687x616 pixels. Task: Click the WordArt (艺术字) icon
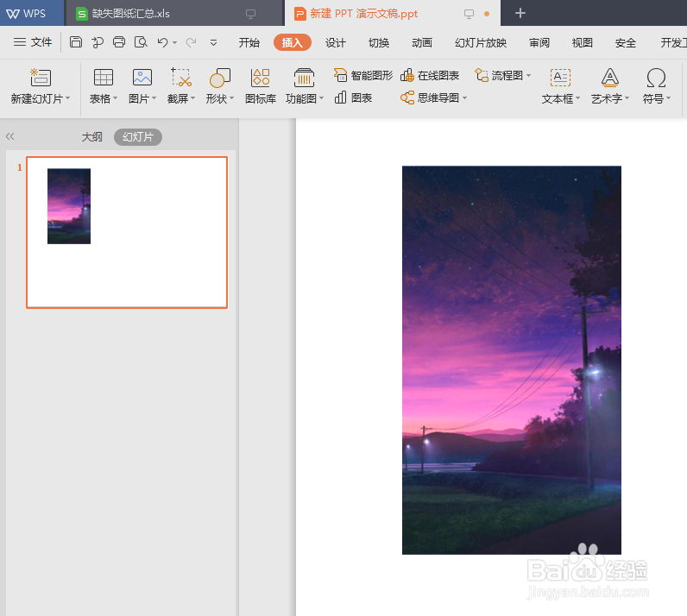(610, 78)
